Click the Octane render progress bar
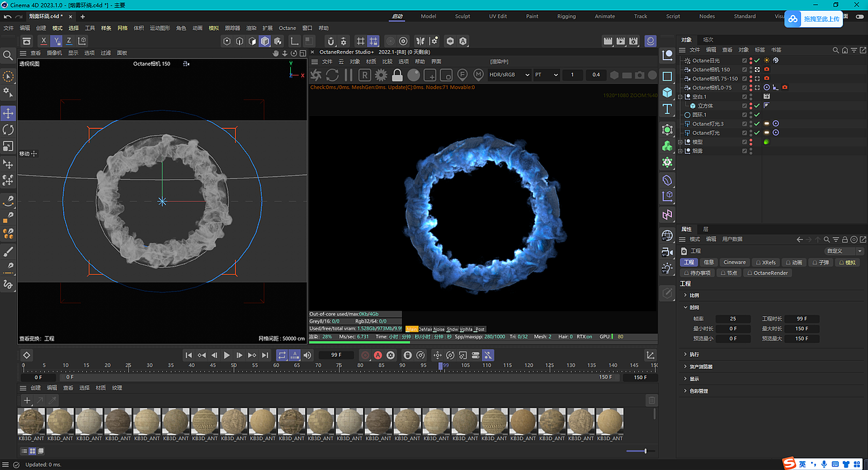The image size is (868, 470). (359, 342)
